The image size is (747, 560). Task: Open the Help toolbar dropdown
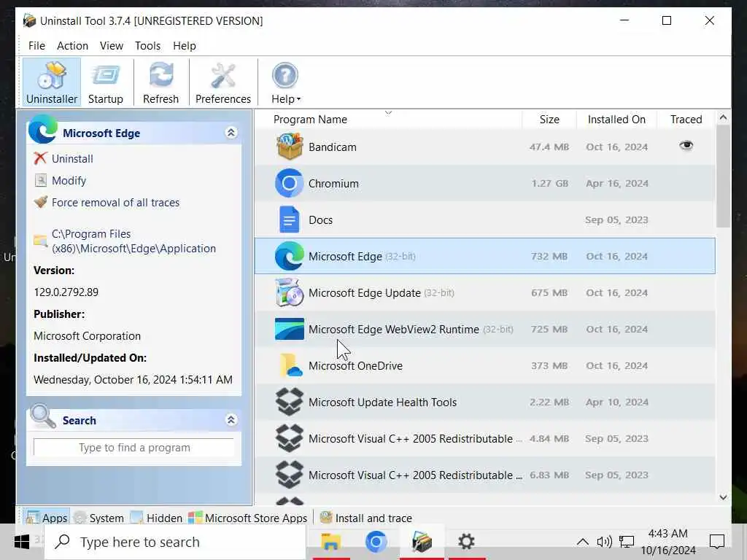[285, 82]
